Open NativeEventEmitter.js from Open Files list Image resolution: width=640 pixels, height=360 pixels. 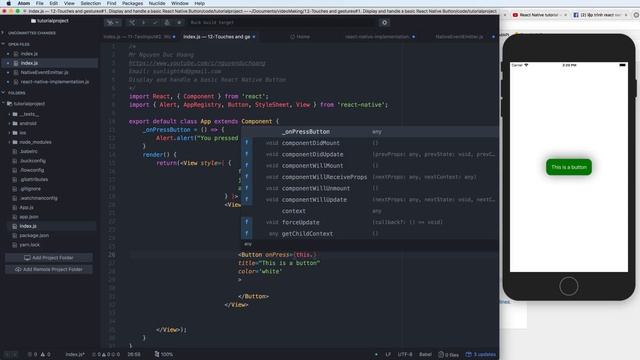point(44,73)
